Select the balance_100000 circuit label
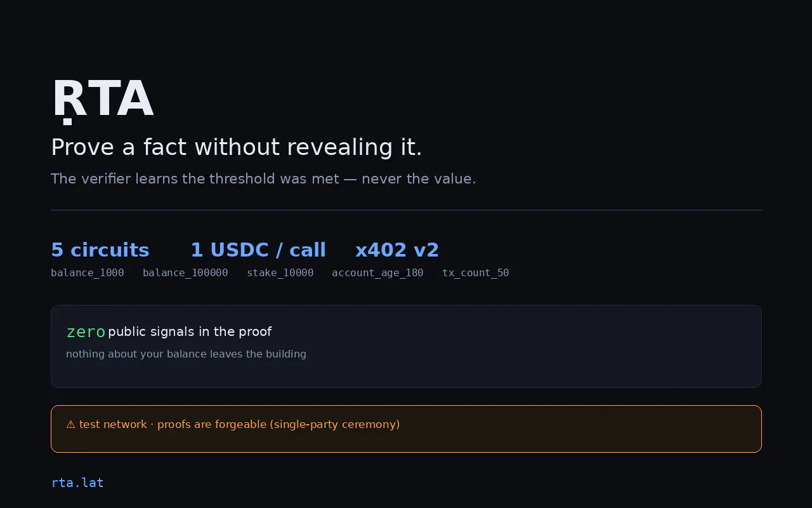 [x=185, y=273]
